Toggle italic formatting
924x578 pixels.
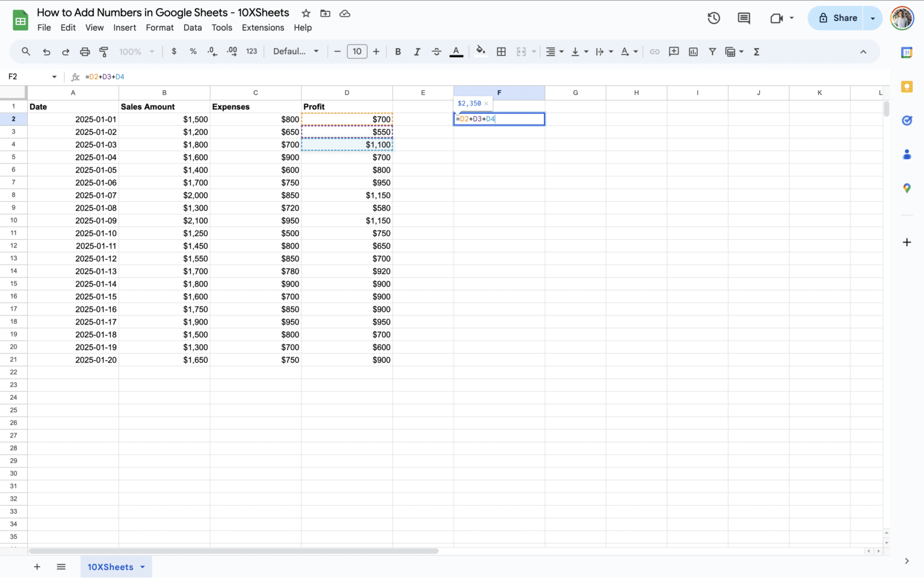[417, 51]
